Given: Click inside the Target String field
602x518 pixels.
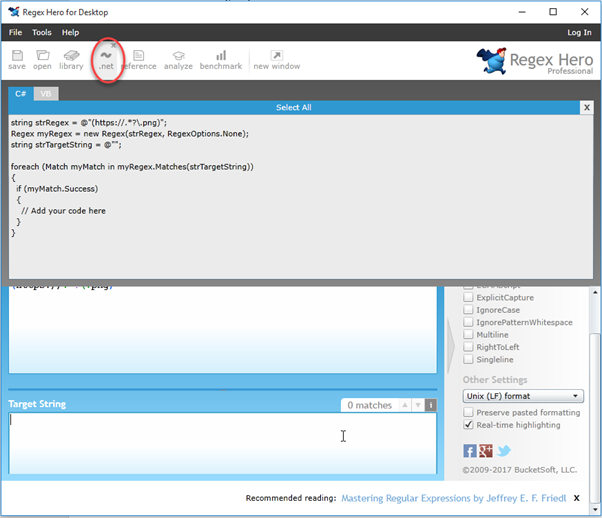Looking at the screenshot, I should [x=223, y=443].
